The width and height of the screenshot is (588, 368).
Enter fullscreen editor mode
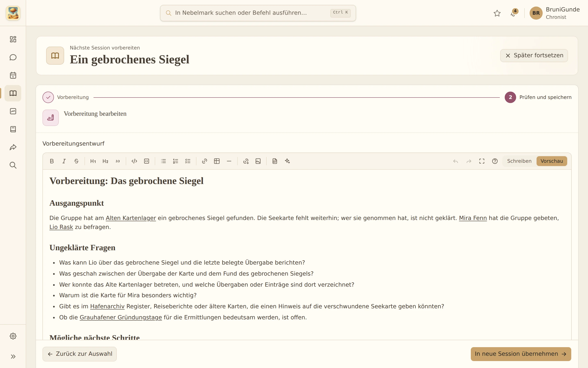click(482, 161)
